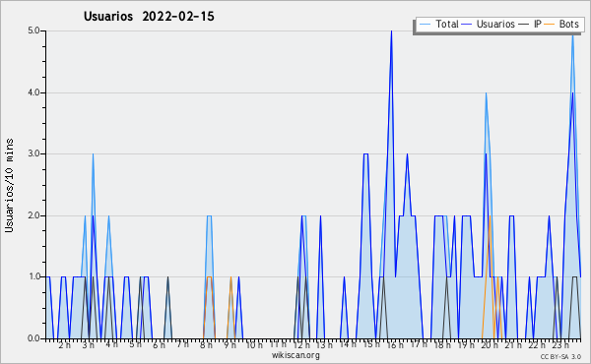Click the 4.0 y-axis value
591x364 pixels.
coord(33,92)
